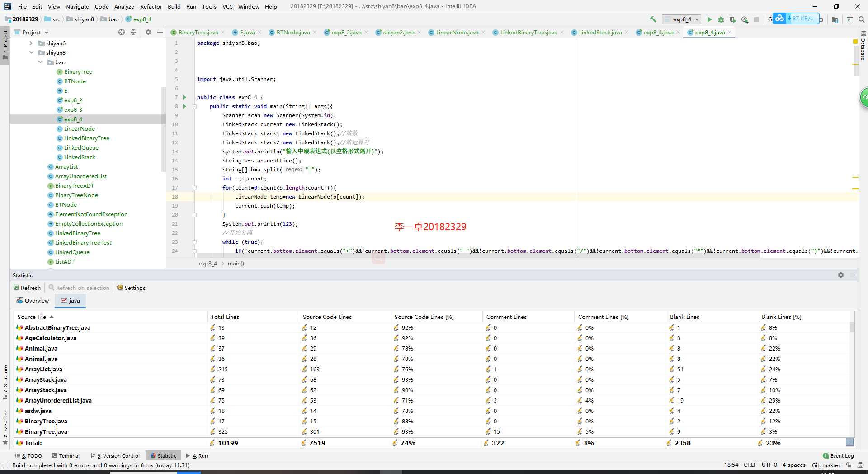Open the TODO tool window
Viewport: 868px width, 474px height.
point(28,456)
